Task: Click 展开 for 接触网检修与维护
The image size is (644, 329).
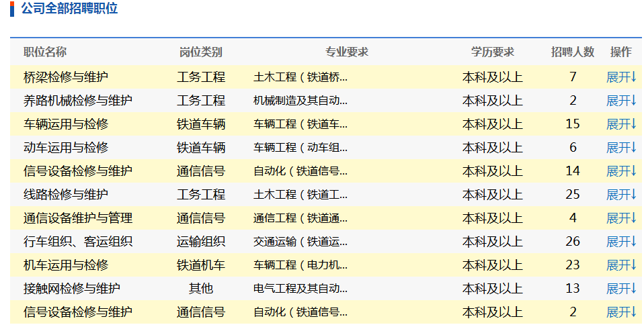Action: pyautogui.click(x=620, y=289)
